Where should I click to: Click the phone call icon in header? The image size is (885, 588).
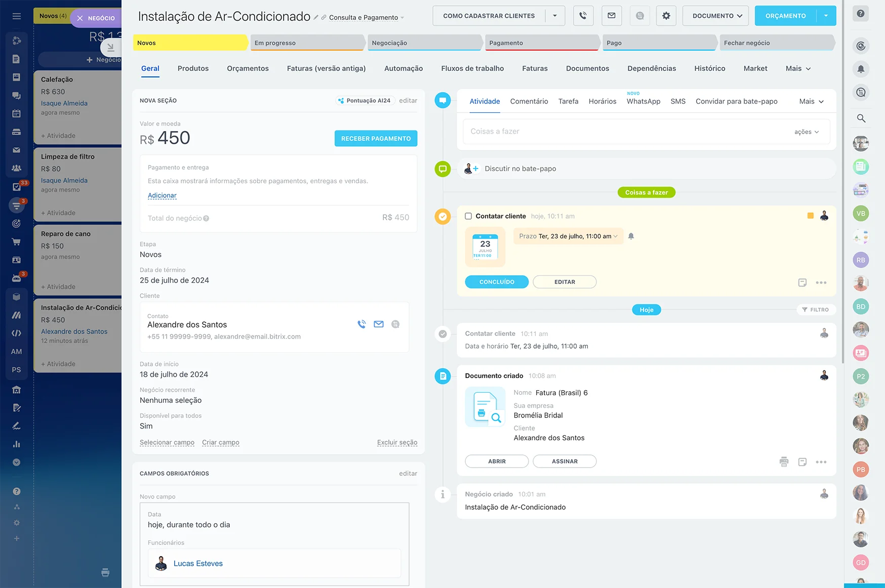[583, 16]
